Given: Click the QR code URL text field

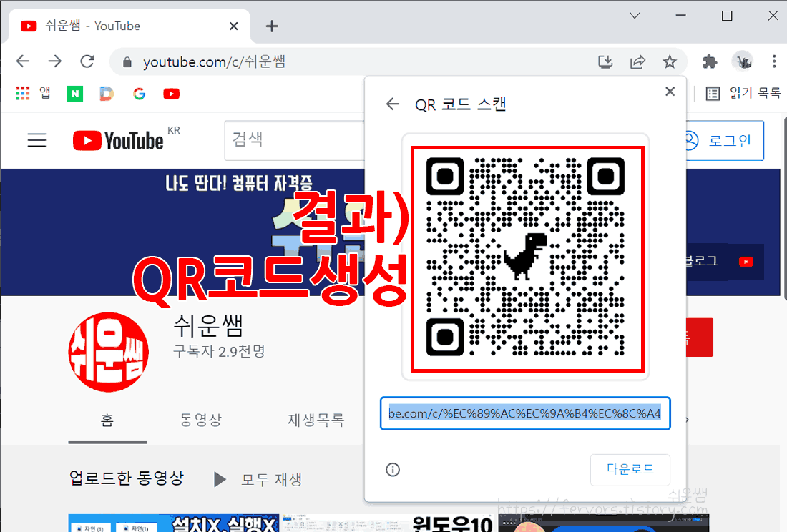Looking at the screenshot, I should pos(525,413).
